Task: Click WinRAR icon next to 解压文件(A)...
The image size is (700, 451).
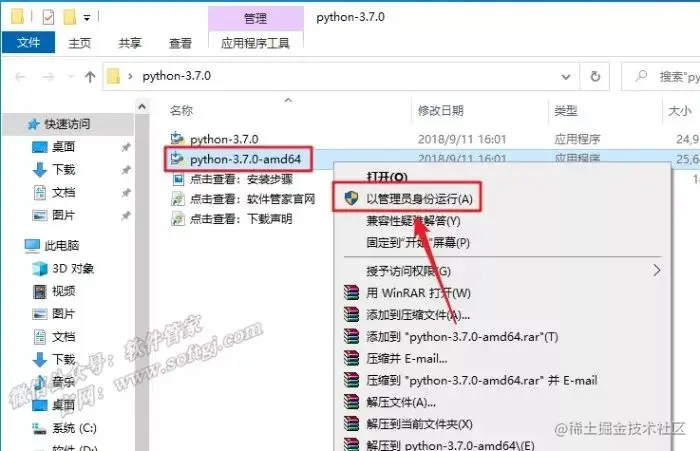Action: coord(351,402)
